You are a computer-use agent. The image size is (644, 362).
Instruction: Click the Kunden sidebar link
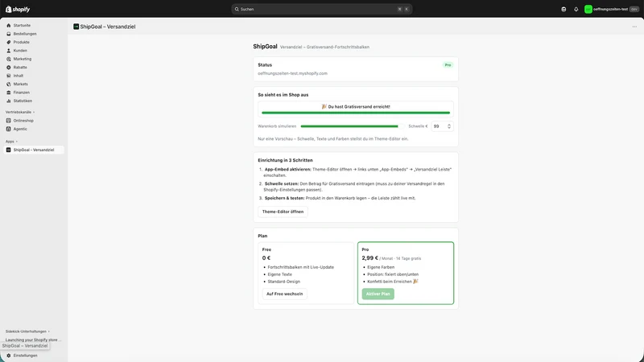point(20,51)
